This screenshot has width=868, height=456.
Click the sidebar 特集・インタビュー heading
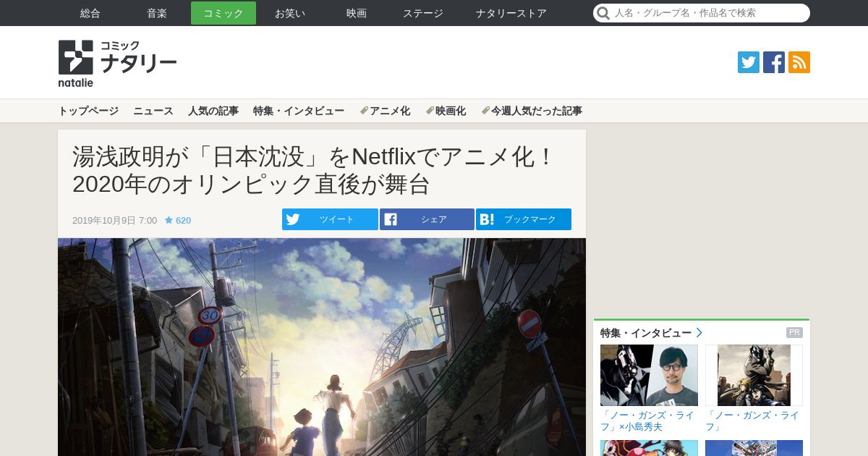pyautogui.click(x=646, y=333)
